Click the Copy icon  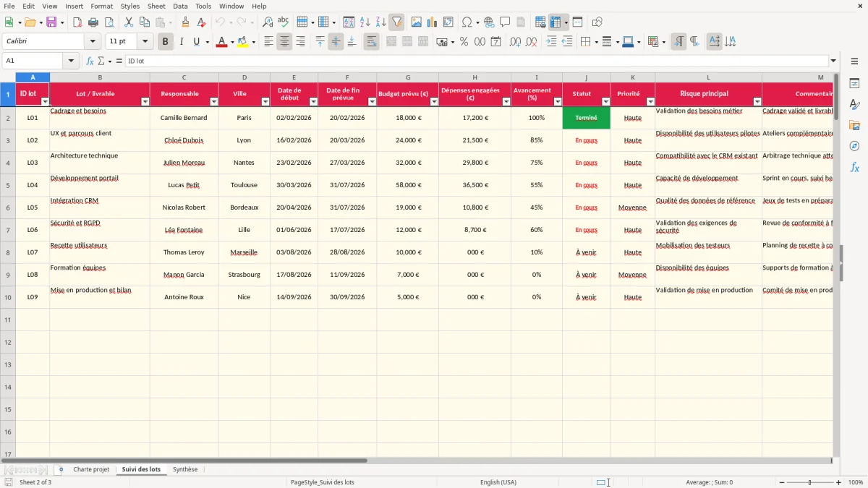[x=144, y=22]
